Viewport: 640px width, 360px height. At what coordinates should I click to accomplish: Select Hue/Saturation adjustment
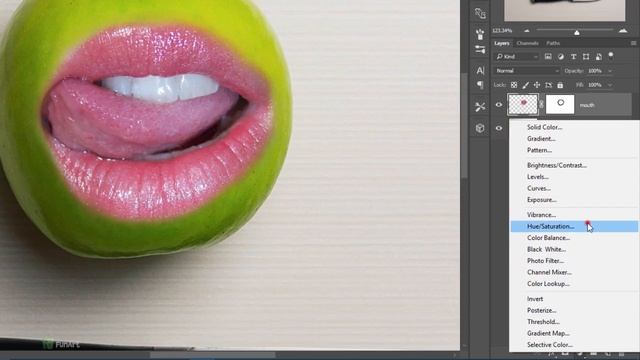pos(574,226)
